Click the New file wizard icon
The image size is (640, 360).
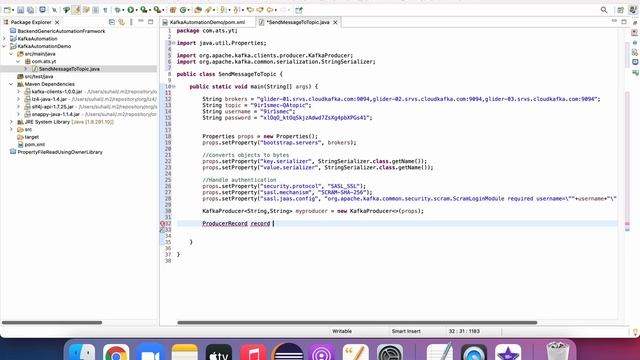[7, 10]
